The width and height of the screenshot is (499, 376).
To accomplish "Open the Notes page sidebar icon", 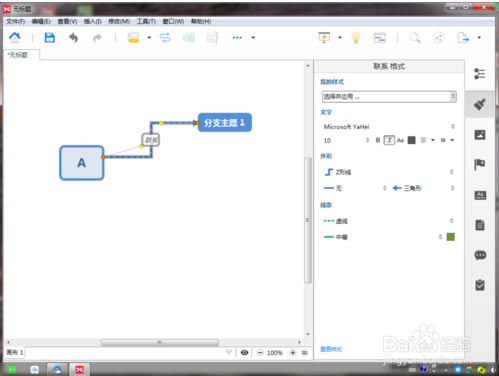I will [x=480, y=225].
